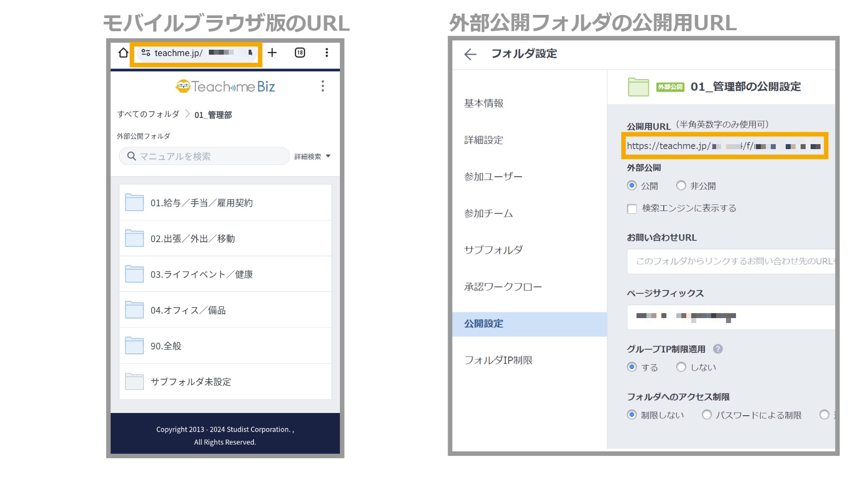
Task: Click breadcrumb chevron after すべてのフォルダ
Action: tap(187, 114)
